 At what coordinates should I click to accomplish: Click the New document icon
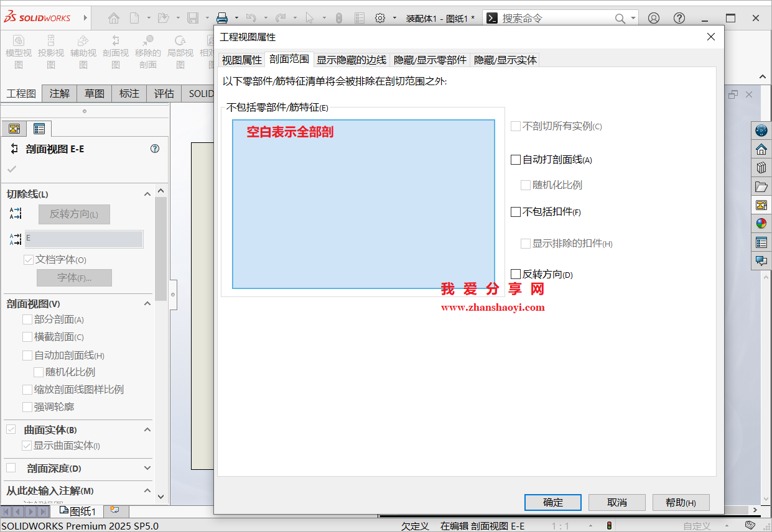[134, 18]
